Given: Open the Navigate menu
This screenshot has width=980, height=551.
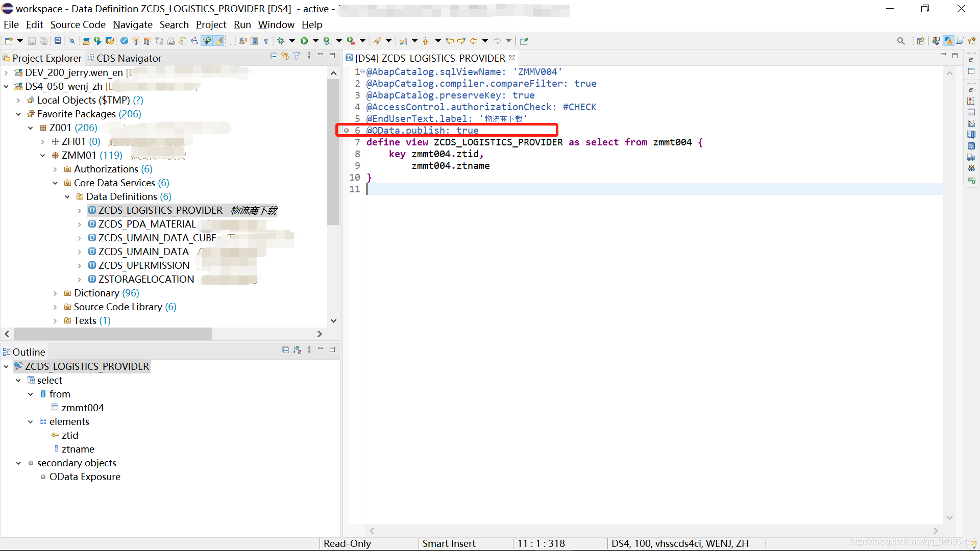Looking at the screenshot, I should pos(133,24).
